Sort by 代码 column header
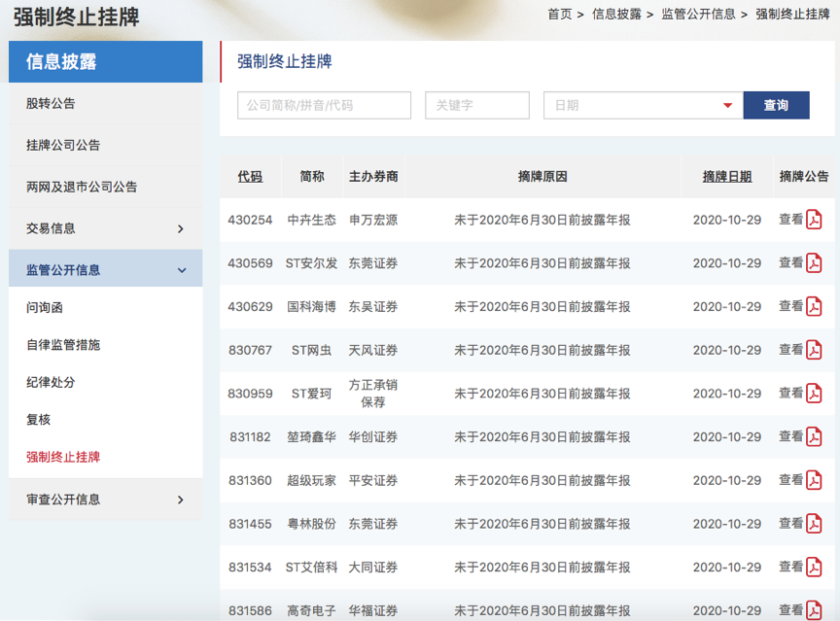Image resolution: width=840 pixels, height=621 pixels. pos(250,177)
